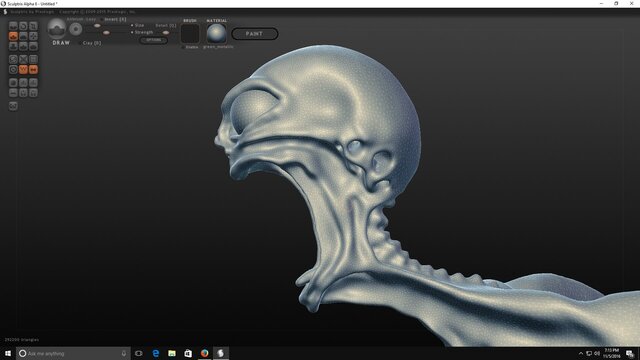Select the Inflate tool
The image size is (640, 360).
pyautogui.click(x=13, y=46)
